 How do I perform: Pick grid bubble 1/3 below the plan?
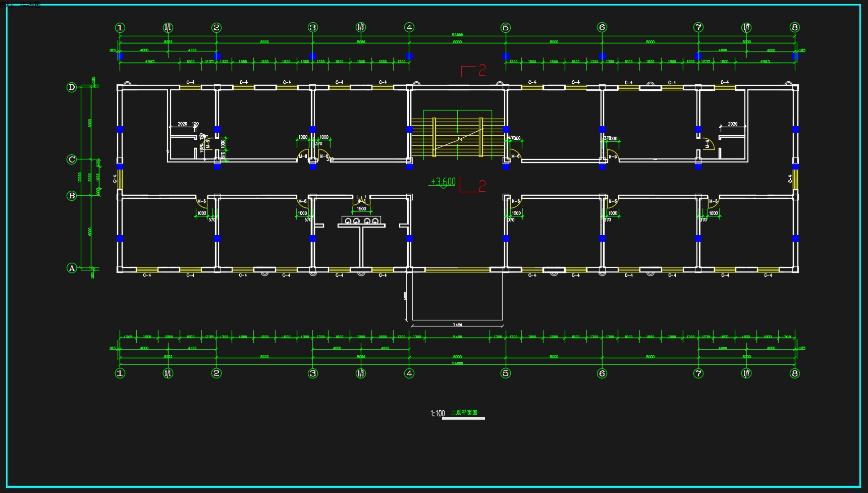pos(361,373)
